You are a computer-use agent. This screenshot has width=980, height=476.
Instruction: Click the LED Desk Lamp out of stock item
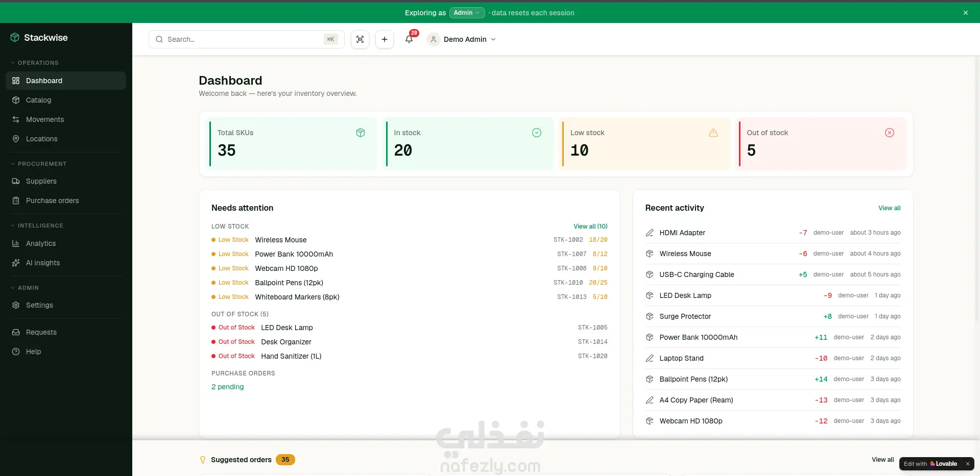click(410, 328)
